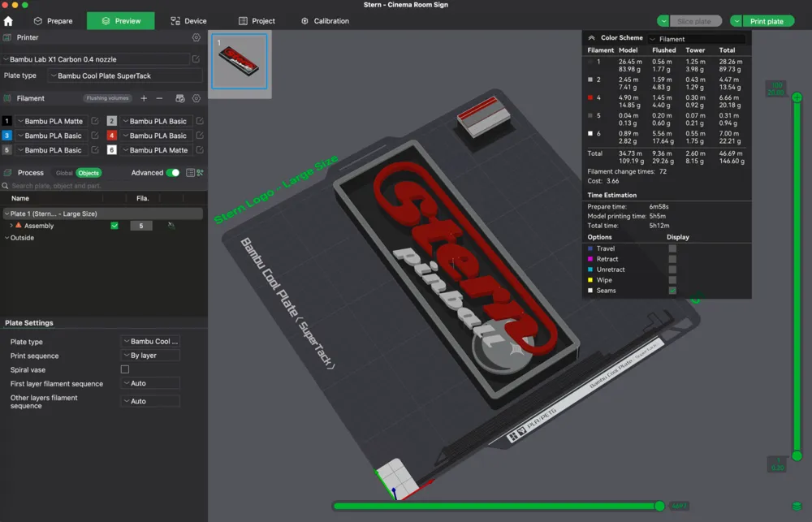Edit filament 5 preset icon
This screenshot has width=812, height=522.
(x=95, y=150)
